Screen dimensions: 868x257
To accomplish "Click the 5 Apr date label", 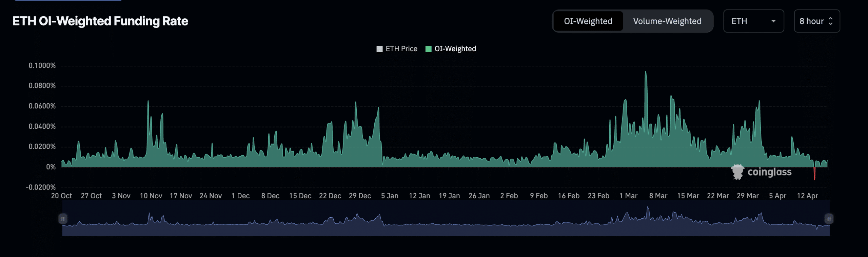I will (x=777, y=196).
